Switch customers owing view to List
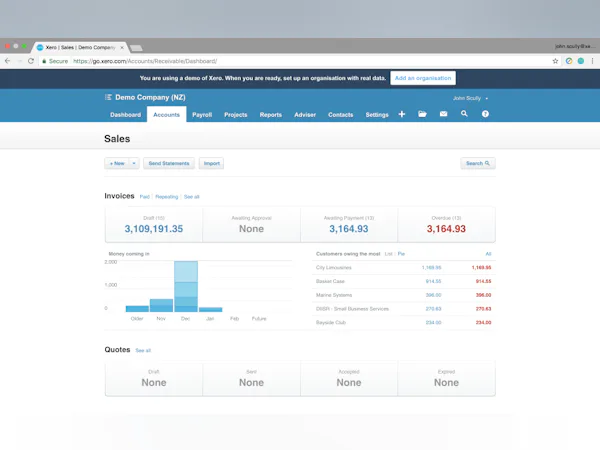 [x=388, y=254]
